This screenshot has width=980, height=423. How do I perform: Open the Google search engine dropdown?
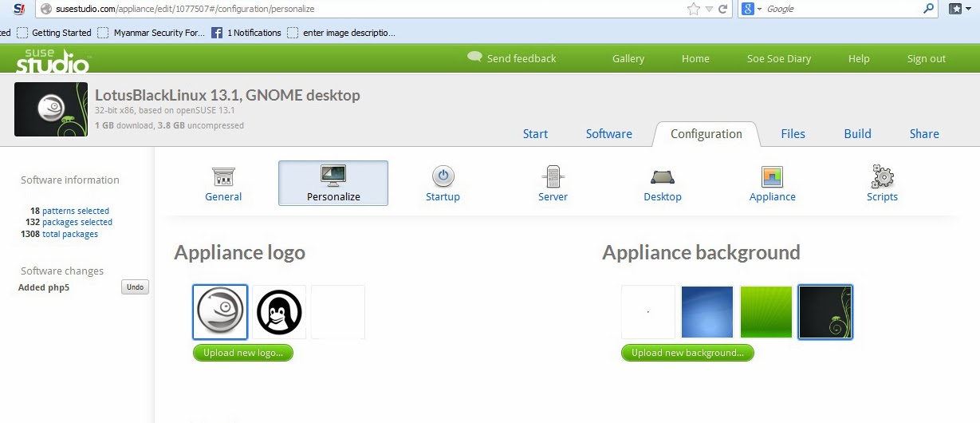click(752, 9)
